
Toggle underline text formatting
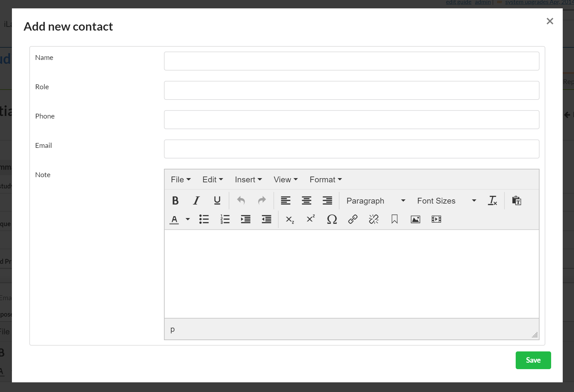[x=217, y=201]
